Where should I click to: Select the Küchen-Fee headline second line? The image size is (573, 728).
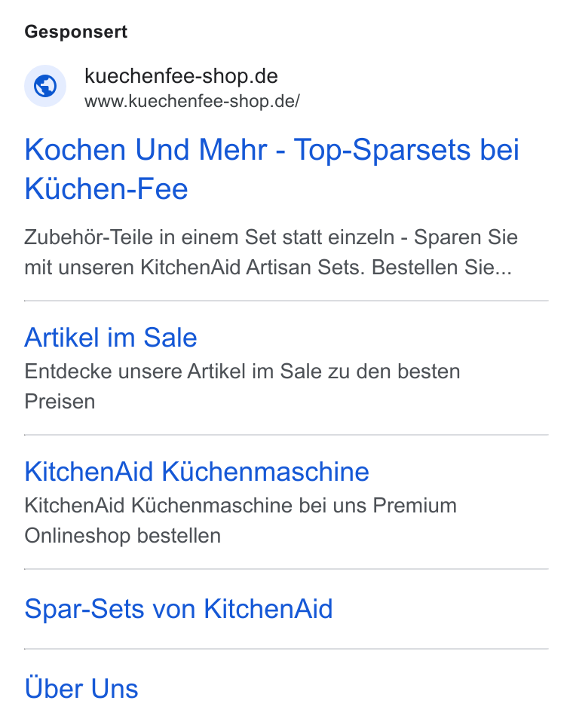coord(106,189)
